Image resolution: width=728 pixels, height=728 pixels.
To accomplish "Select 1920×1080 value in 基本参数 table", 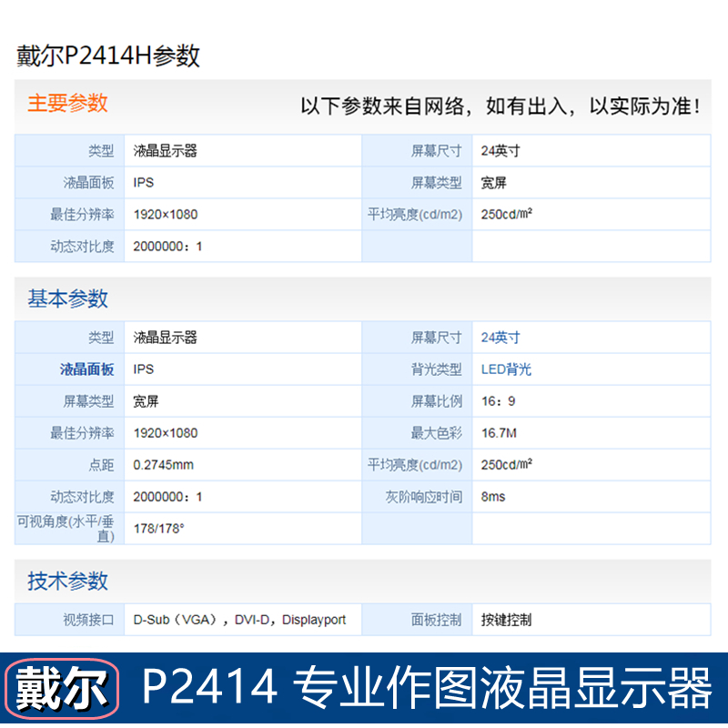I will (166, 433).
